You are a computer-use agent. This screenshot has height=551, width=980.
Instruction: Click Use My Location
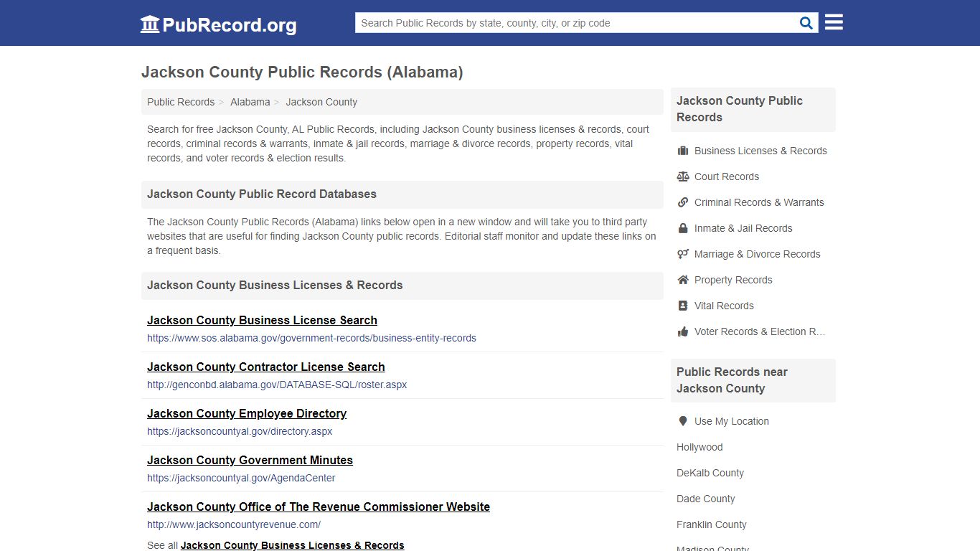pyautogui.click(x=732, y=421)
